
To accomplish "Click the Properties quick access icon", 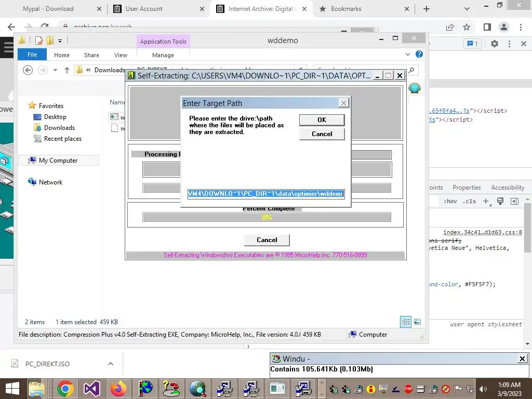I will 39,41.
